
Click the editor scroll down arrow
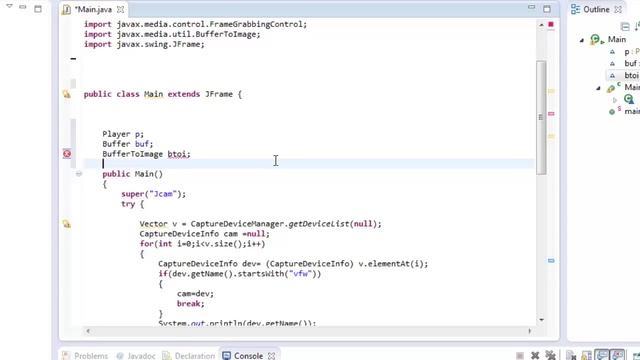[x=542, y=320]
